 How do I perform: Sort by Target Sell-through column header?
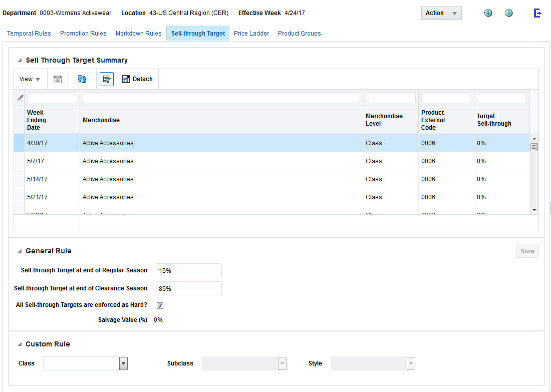pyautogui.click(x=502, y=120)
